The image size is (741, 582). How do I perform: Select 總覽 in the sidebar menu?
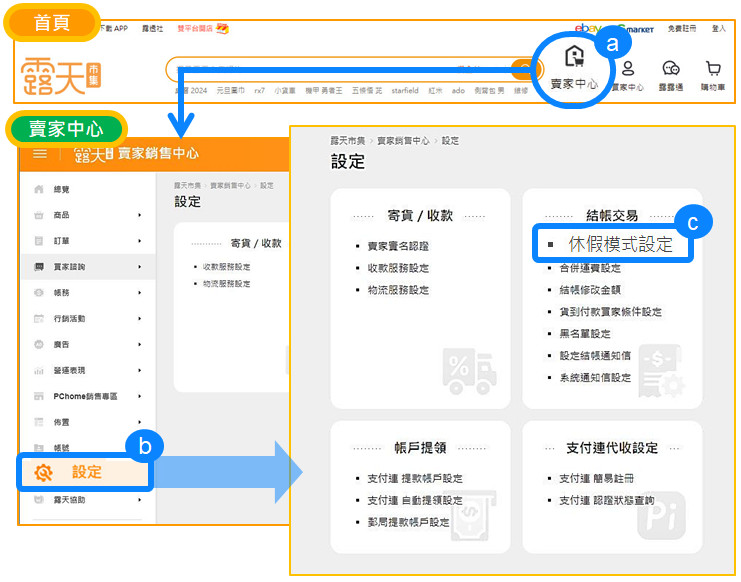(x=62, y=189)
